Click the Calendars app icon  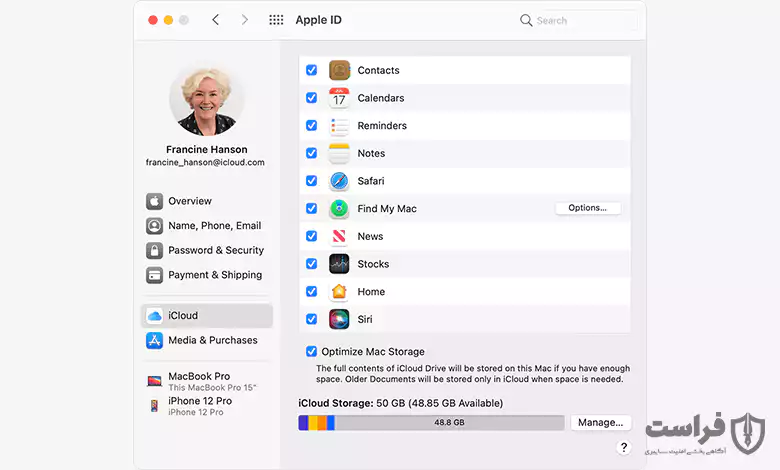pyautogui.click(x=339, y=98)
